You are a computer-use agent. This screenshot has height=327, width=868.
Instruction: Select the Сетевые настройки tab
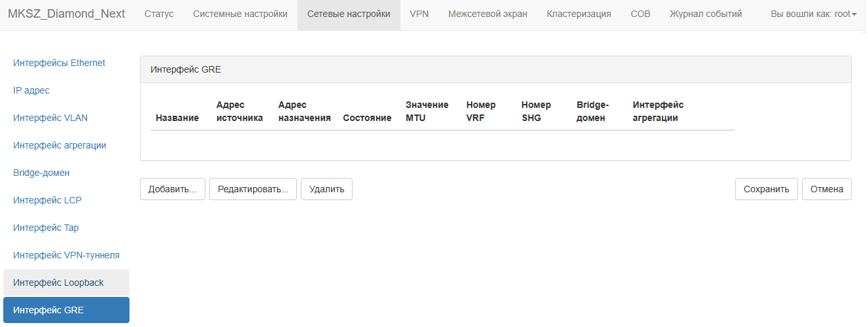pos(349,14)
